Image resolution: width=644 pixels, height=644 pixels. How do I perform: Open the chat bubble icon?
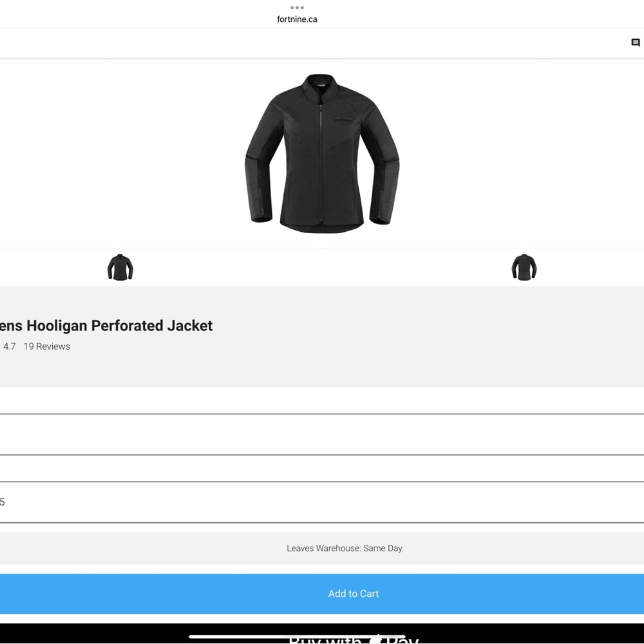tap(636, 43)
